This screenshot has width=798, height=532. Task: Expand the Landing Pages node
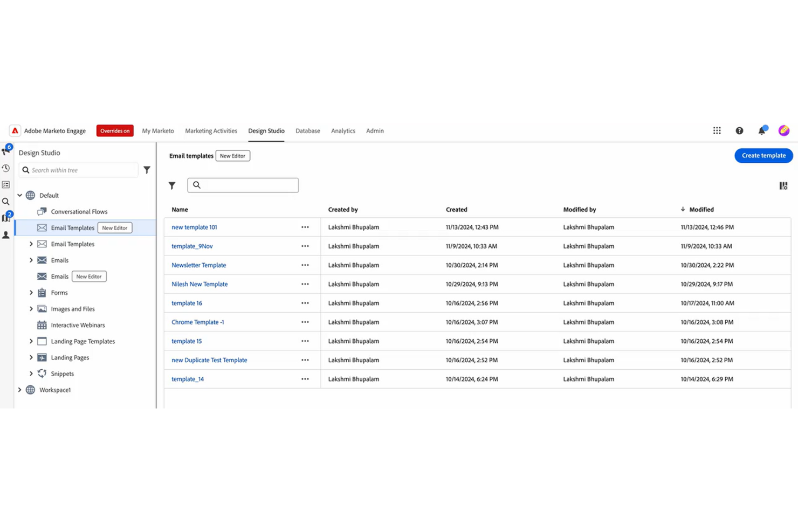click(x=31, y=357)
